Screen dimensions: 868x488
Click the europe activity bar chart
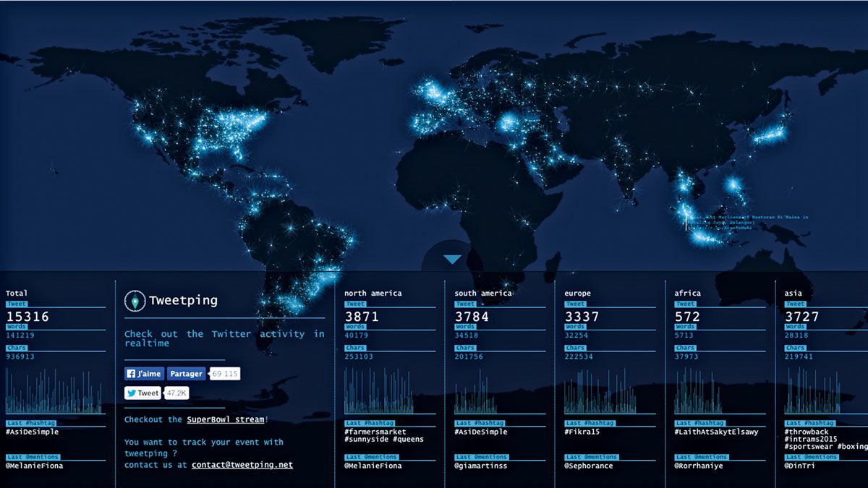tap(600, 391)
